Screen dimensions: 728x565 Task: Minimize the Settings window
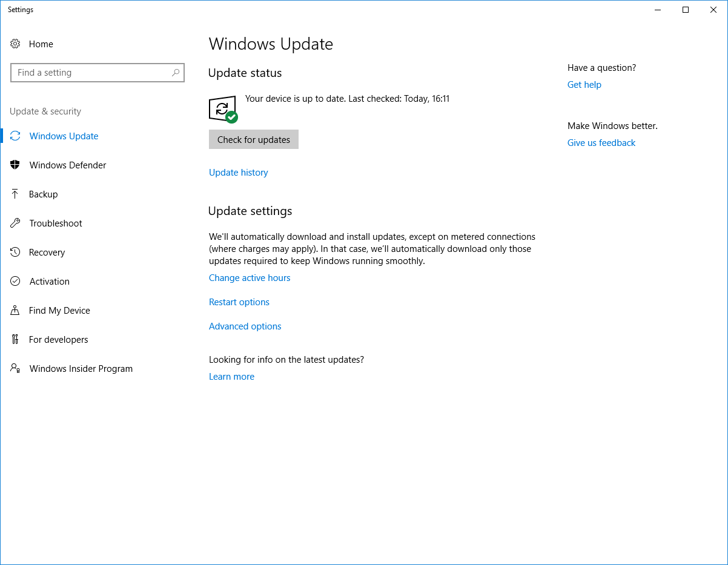tap(658, 10)
